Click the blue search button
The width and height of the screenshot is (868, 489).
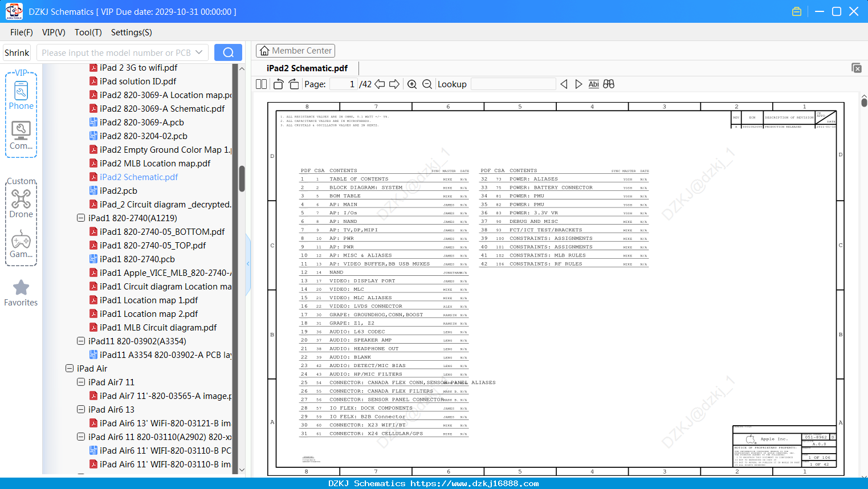coord(228,52)
